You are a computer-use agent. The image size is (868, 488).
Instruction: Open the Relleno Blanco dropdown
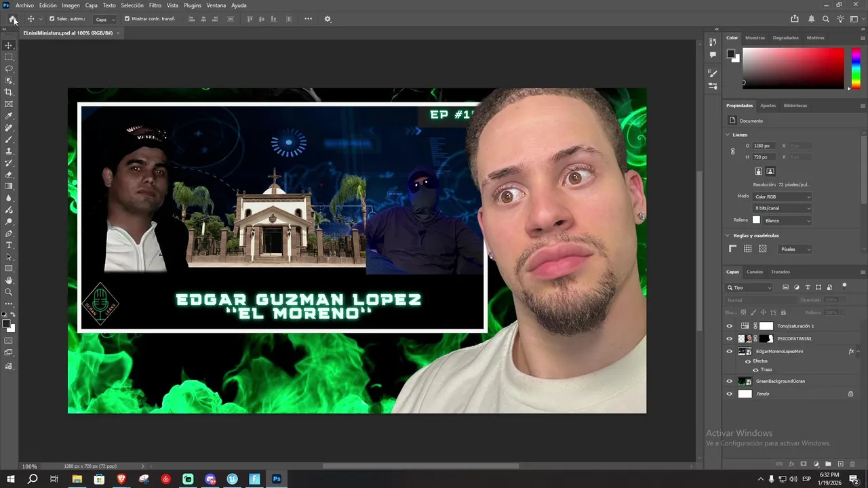(787, 220)
